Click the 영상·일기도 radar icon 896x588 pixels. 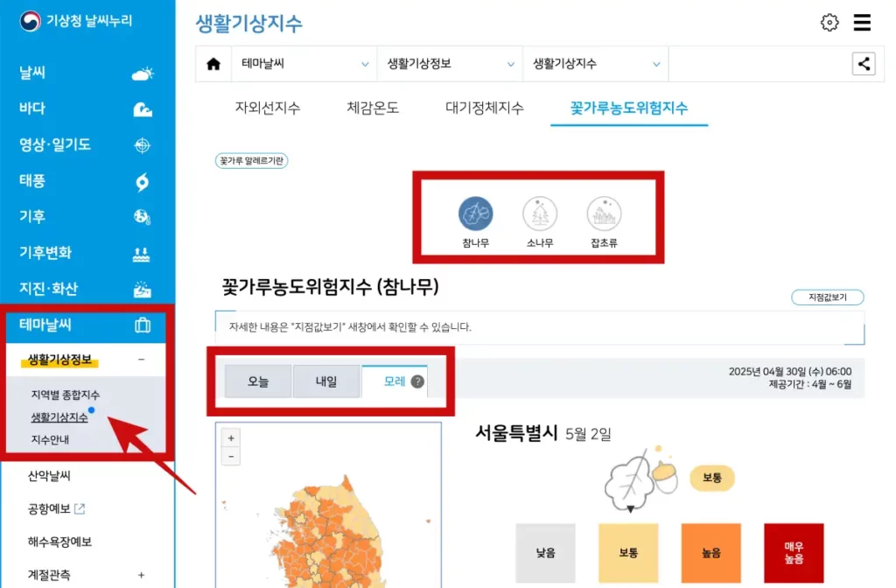pos(143,145)
